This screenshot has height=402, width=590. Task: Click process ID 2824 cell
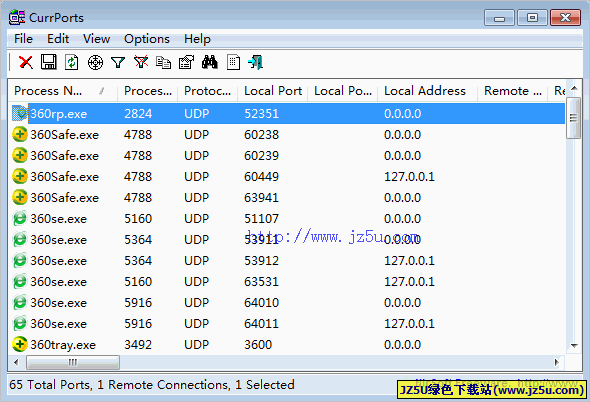[138, 114]
